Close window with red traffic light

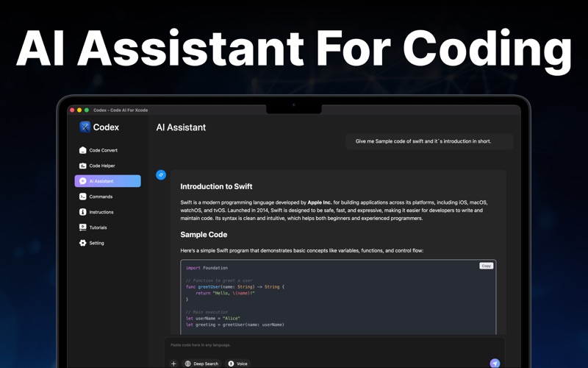[x=72, y=110]
